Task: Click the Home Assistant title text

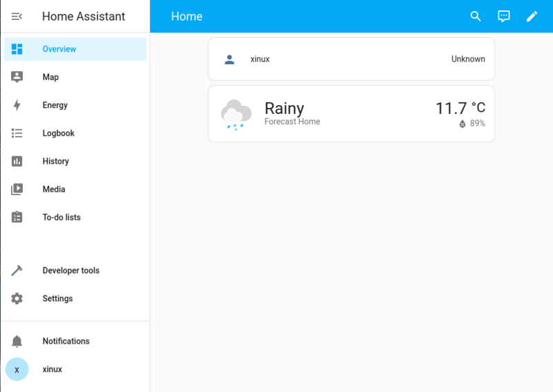Action: tap(84, 17)
